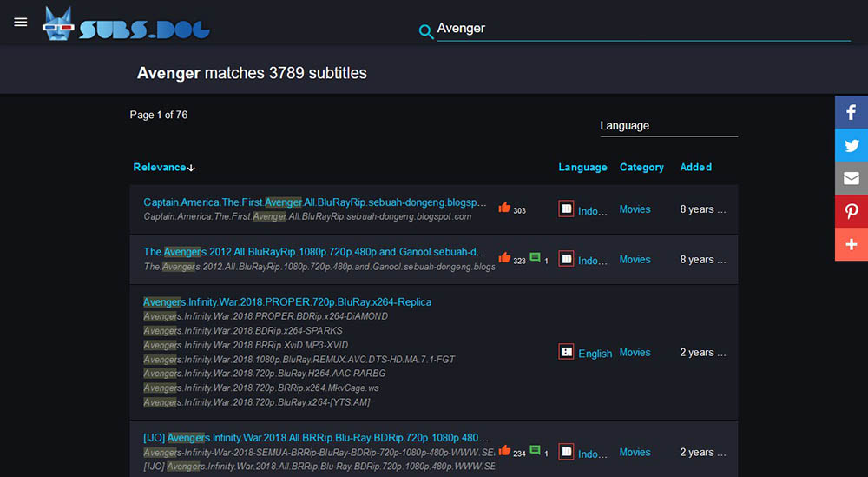Click the search field containing Avenger
The height and width of the screenshot is (477, 868).
(x=642, y=29)
